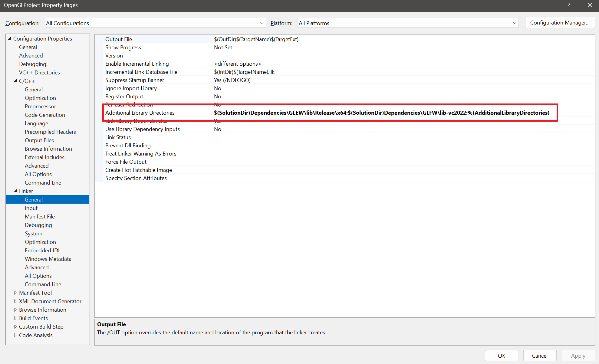
Task: Expand the Code Analysis node
Action: 15,335
